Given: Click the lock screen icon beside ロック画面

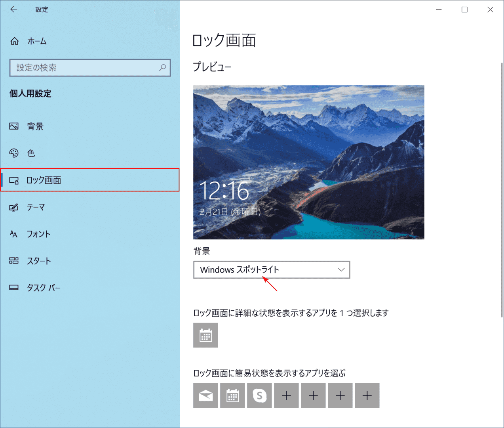Looking at the screenshot, I should coord(14,180).
